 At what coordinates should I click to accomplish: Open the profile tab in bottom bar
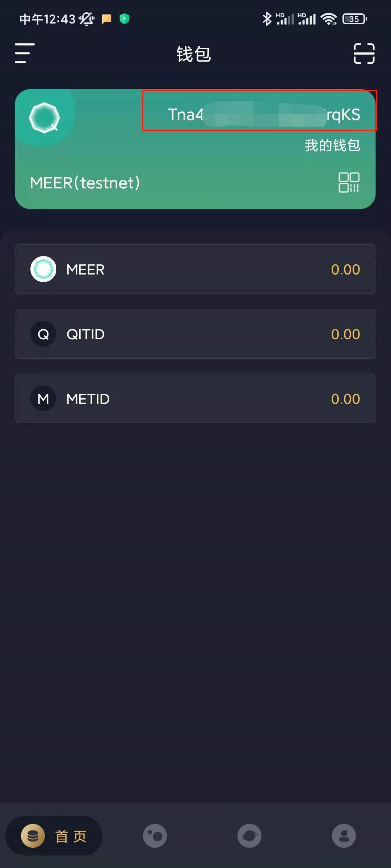click(x=344, y=836)
